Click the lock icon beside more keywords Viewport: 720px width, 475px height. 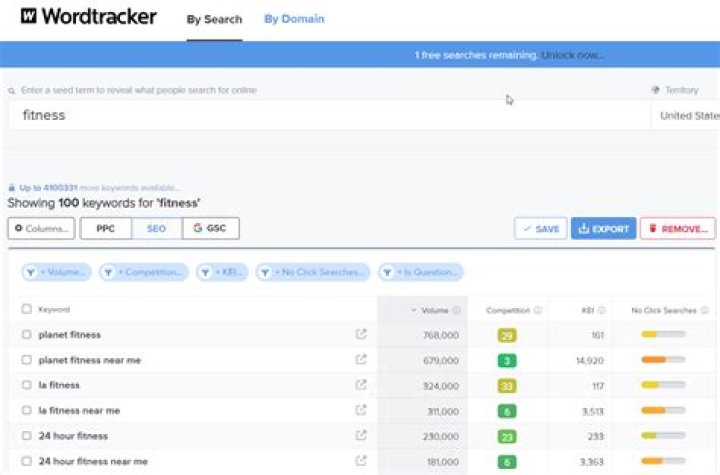click(12, 188)
